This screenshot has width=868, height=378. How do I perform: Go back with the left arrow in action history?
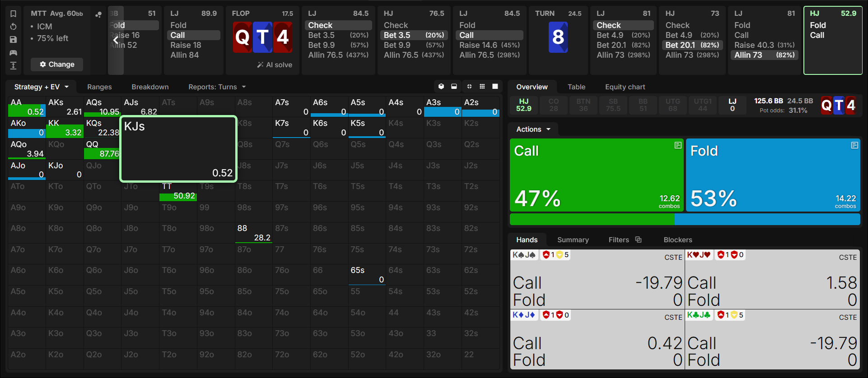click(x=116, y=40)
